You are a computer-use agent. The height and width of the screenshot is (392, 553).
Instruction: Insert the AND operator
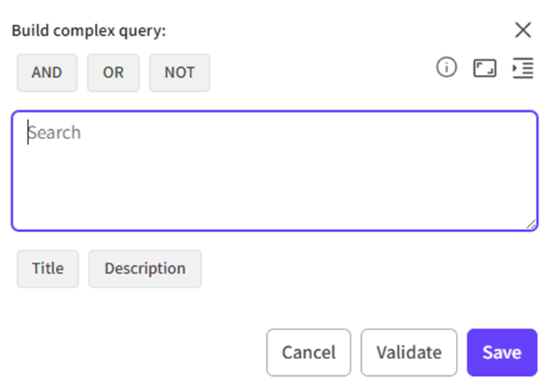pos(47,73)
